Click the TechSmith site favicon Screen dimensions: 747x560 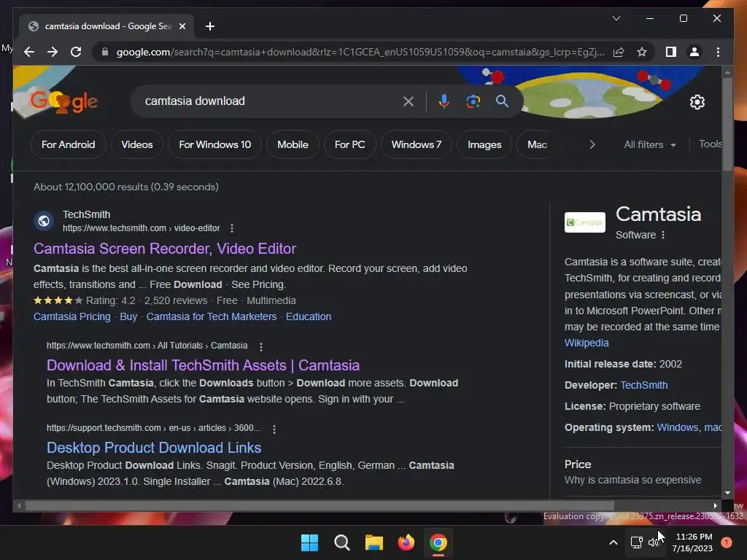(x=44, y=221)
